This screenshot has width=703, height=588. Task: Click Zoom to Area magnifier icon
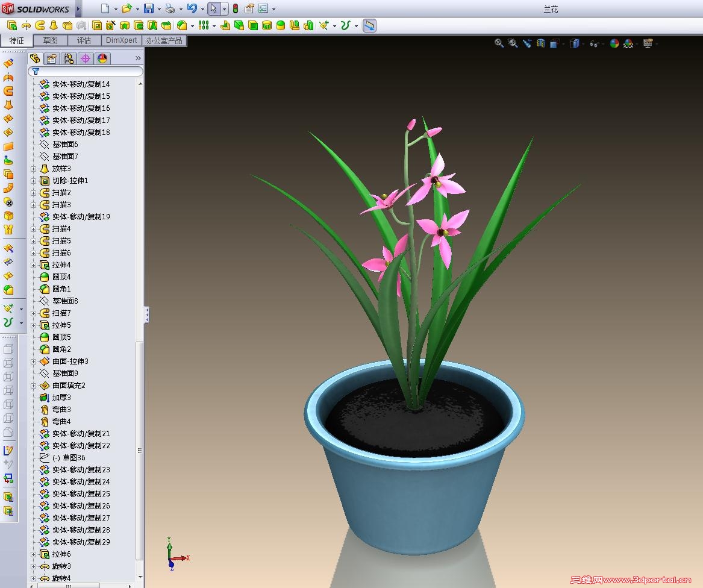(x=513, y=43)
